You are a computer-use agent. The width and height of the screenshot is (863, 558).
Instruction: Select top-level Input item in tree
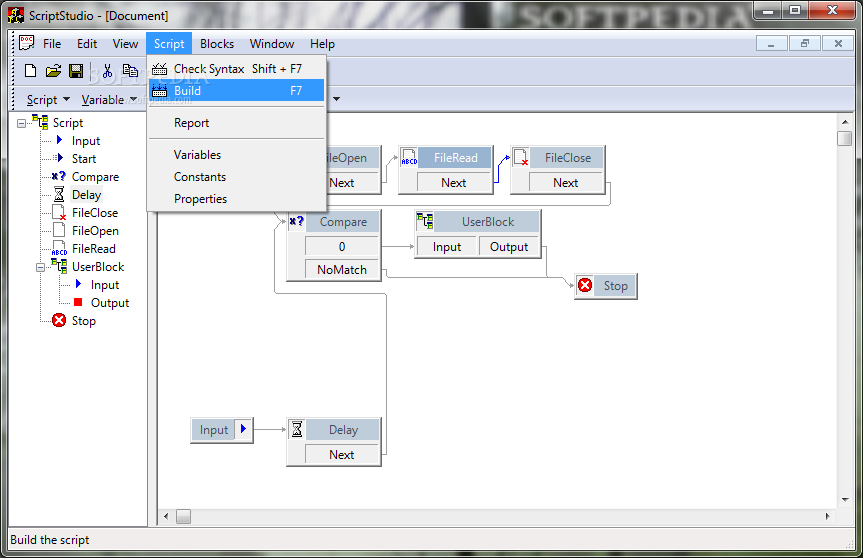86,141
